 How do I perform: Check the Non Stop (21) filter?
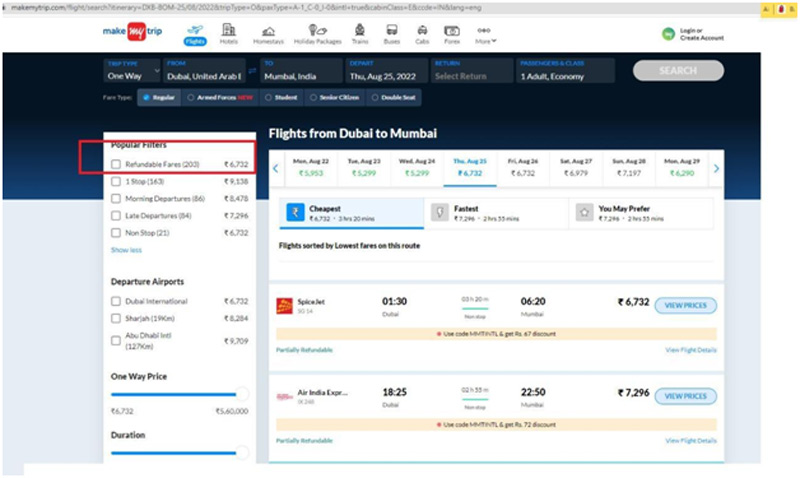tap(116, 233)
